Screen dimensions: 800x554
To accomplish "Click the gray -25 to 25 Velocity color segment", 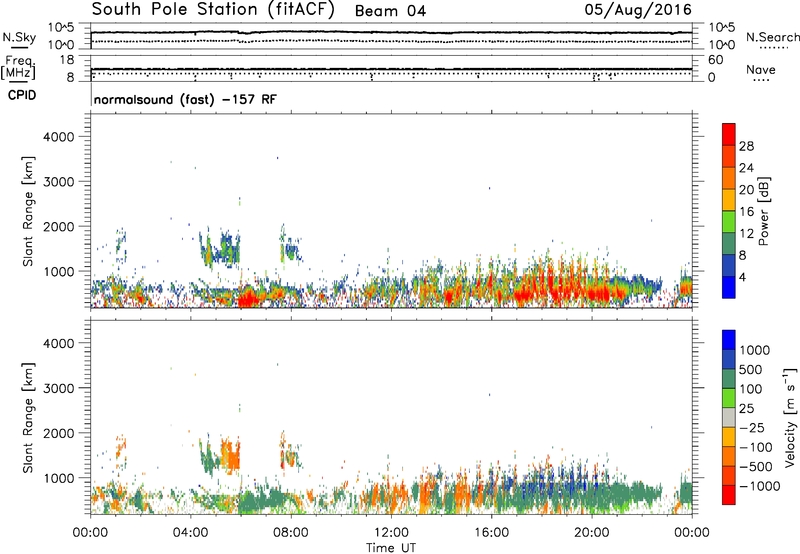I will point(729,418).
